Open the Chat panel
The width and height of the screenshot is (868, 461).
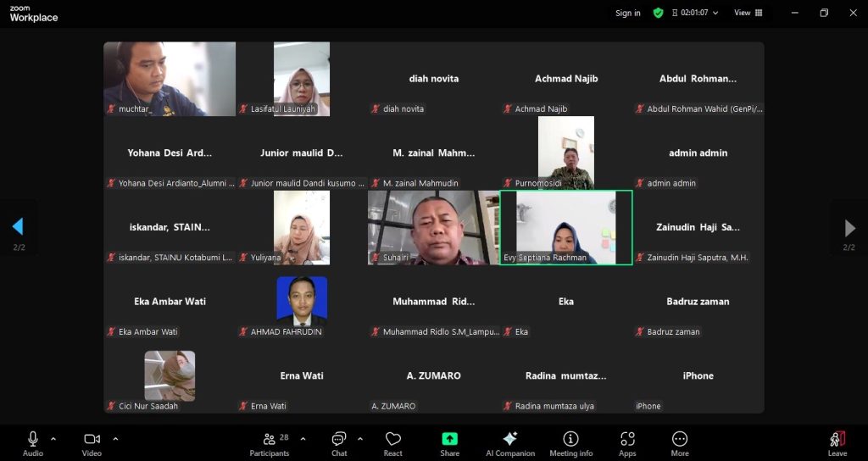339,443
